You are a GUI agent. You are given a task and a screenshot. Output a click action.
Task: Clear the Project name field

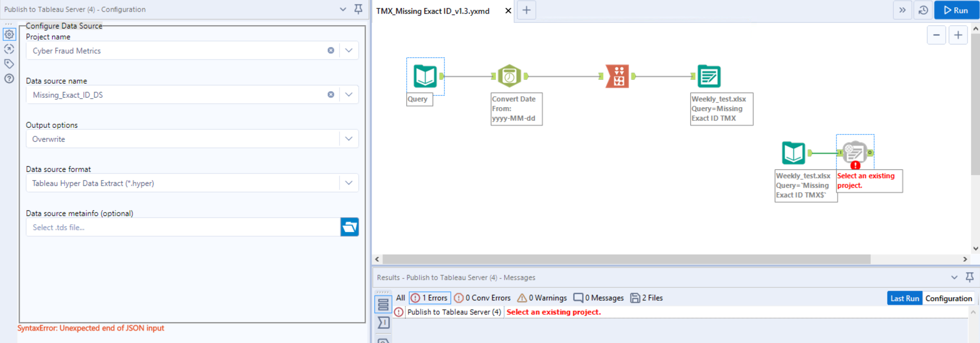pos(331,51)
